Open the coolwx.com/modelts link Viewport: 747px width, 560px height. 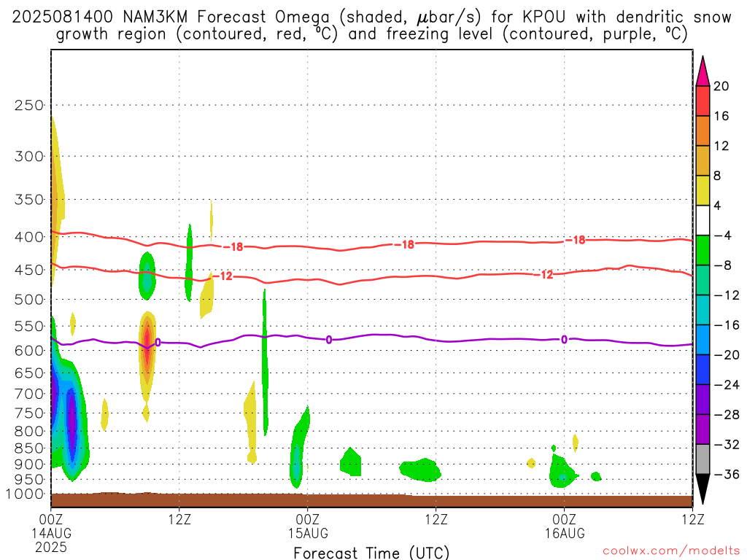click(671, 551)
